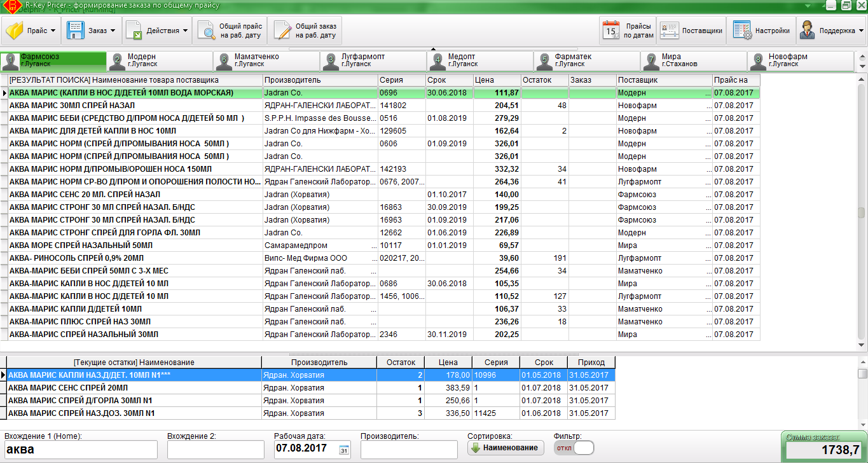This screenshot has width=868, height=463.
Task: Click the Вхождение 2 input field
Action: click(x=216, y=450)
